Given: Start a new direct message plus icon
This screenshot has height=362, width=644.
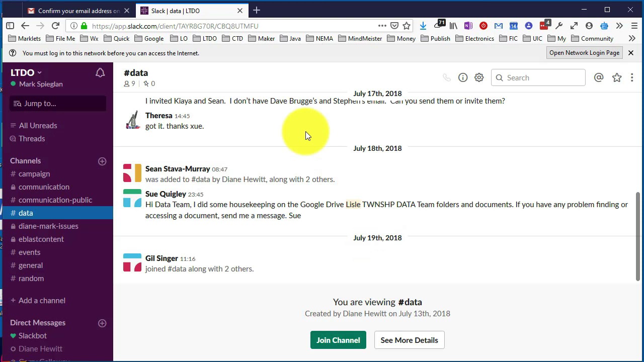Looking at the screenshot, I should click(x=102, y=323).
